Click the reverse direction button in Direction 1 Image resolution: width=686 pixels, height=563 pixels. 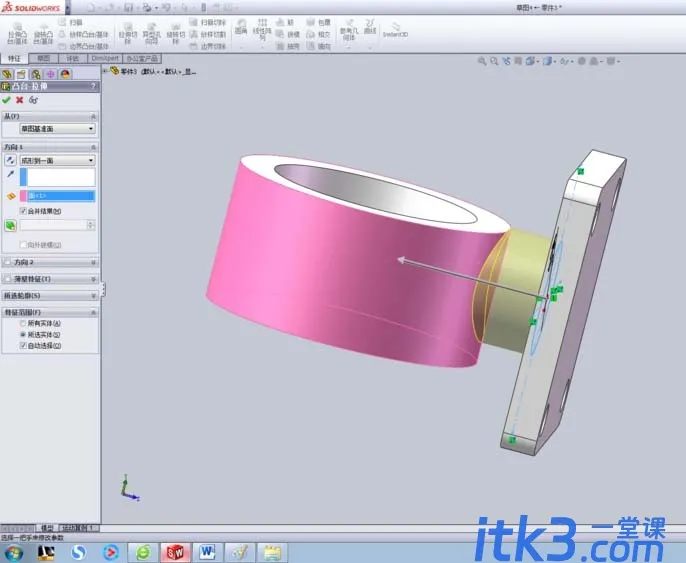pyautogui.click(x=10, y=160)
